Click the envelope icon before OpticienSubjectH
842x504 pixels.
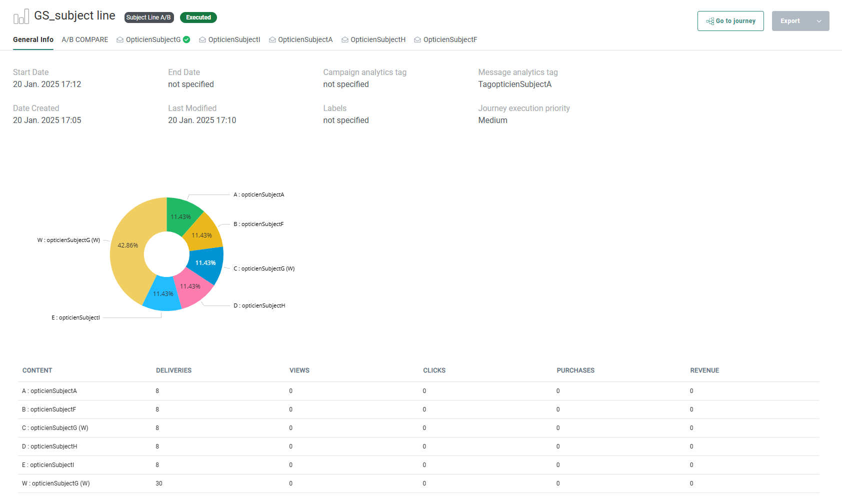click(x=345, y=40)
